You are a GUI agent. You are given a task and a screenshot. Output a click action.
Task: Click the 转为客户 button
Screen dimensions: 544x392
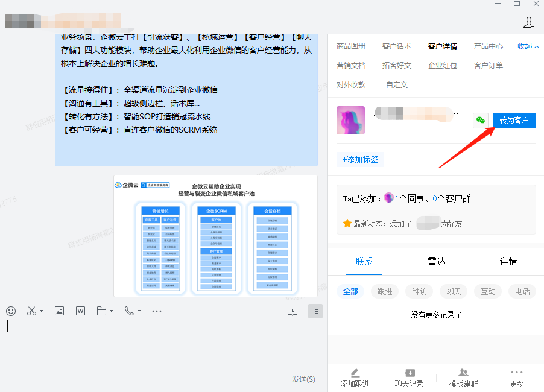(x=514, y=120)
